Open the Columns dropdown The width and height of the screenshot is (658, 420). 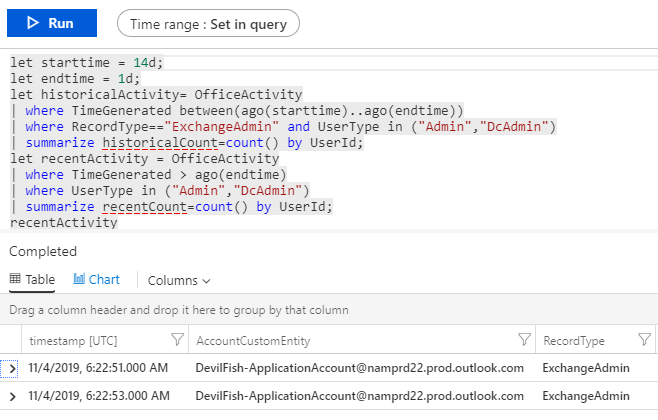click(179, 281)
